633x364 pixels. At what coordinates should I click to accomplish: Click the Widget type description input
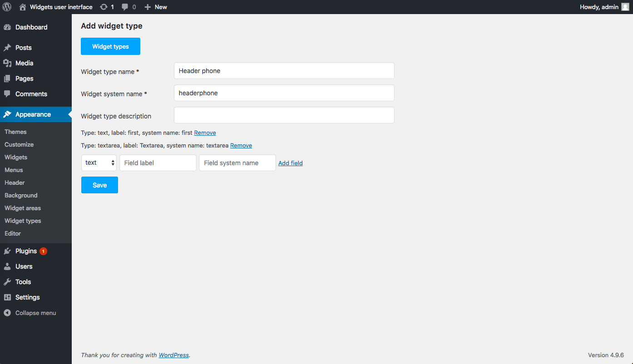tap(284, 115)
